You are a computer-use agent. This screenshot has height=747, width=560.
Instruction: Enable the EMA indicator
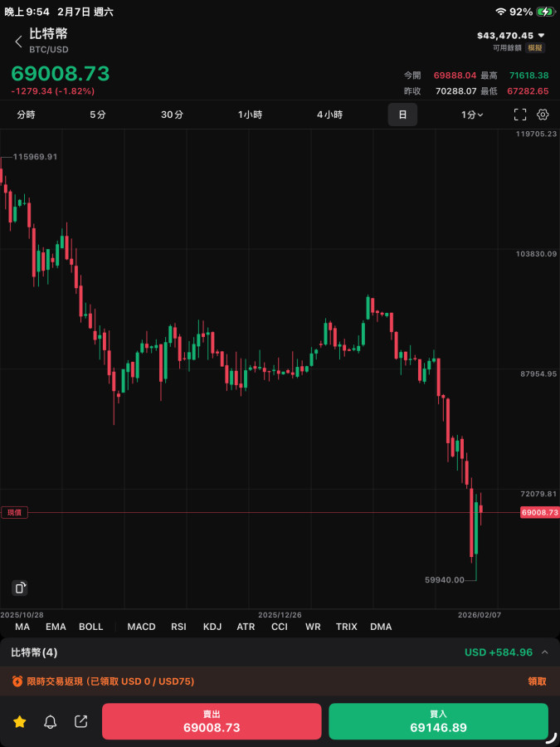coord(56,627)
